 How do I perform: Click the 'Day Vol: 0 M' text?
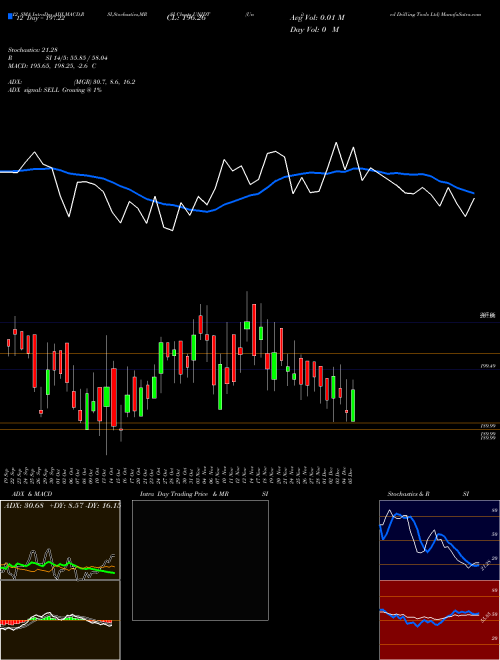(x=314, y=30)
